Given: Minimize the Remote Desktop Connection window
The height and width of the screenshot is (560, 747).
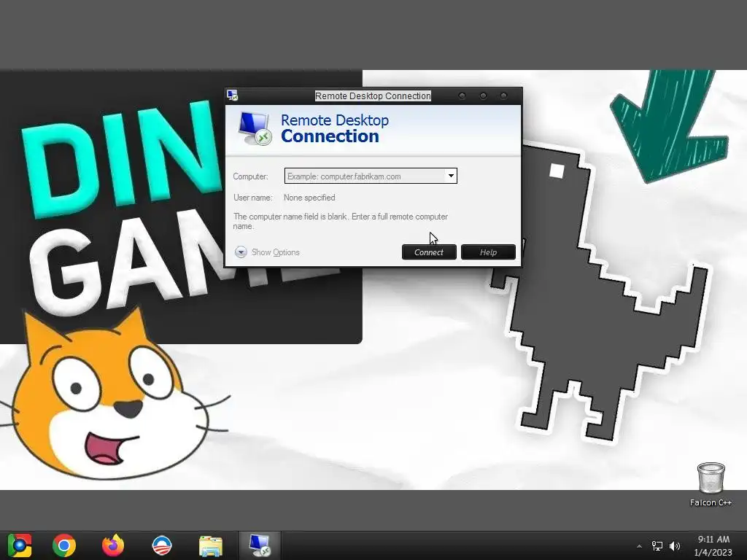Looking at the screenshot, I should (x=462, y=96).
